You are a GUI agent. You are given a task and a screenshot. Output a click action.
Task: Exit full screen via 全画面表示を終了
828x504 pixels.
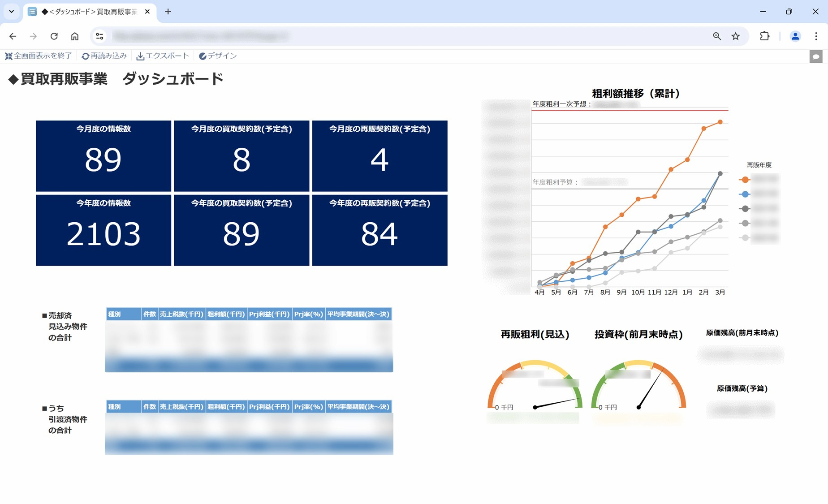(x=39, y=56)
